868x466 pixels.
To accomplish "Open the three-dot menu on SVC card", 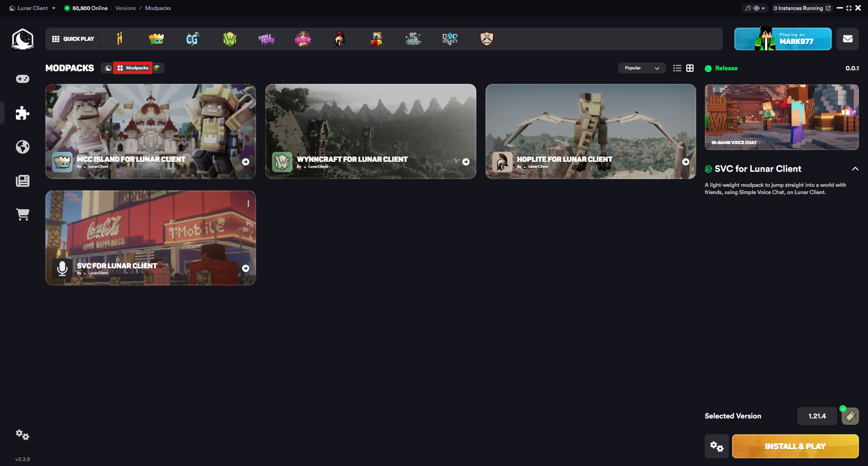I will click(248, 204).
